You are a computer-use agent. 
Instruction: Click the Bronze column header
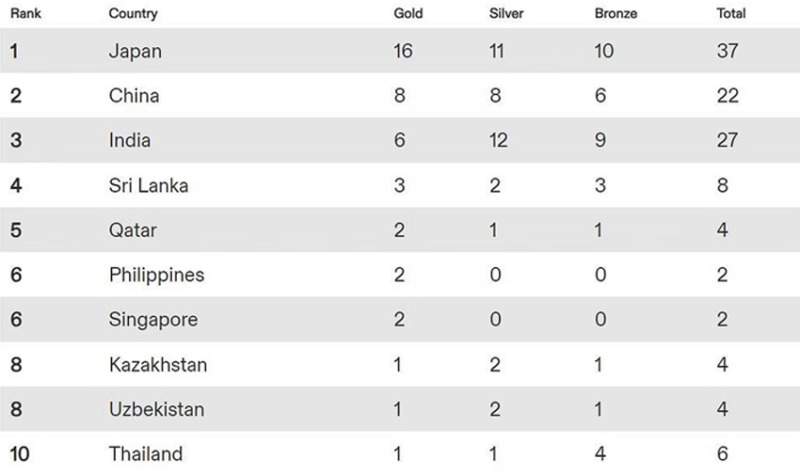click(616, 13)
